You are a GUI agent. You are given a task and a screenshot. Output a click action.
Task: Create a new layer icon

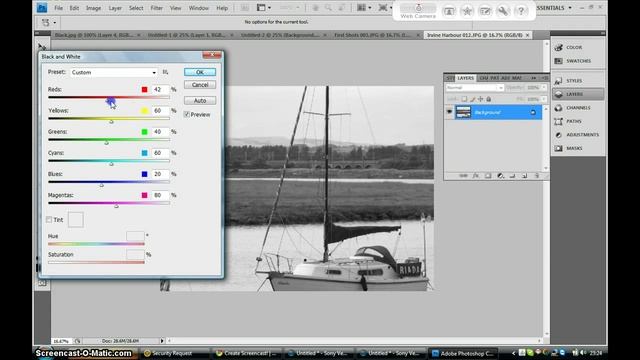point(524,176)
